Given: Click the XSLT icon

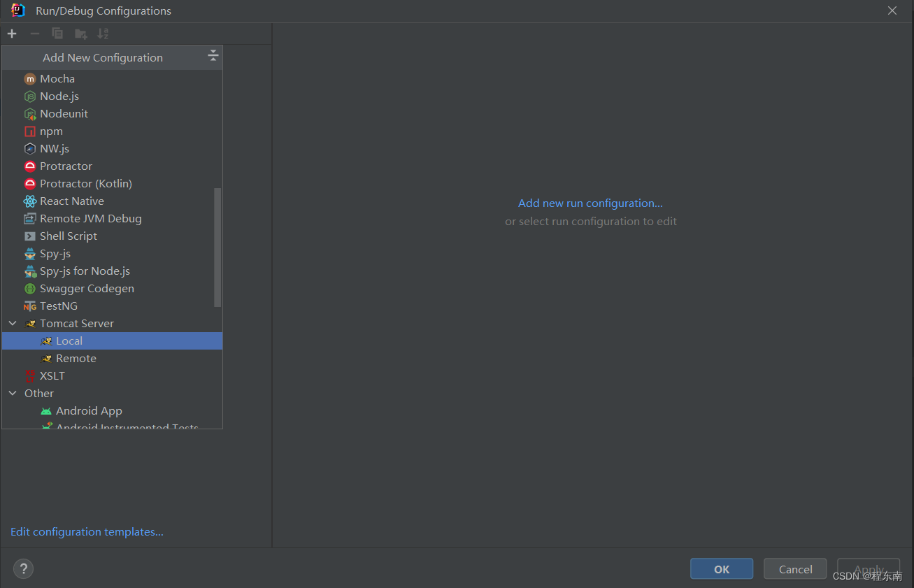Looking at the screenshot, I should (29, 376).
